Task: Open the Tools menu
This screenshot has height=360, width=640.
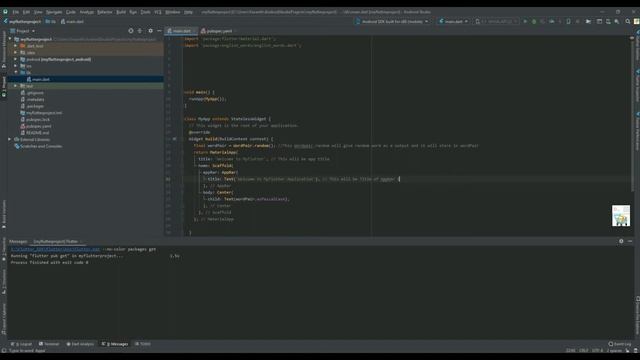Action: (x=145, y=12)
